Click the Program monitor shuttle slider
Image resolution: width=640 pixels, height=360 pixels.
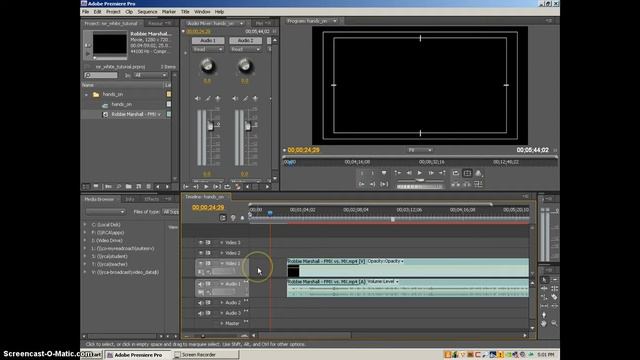pos(420,180)
